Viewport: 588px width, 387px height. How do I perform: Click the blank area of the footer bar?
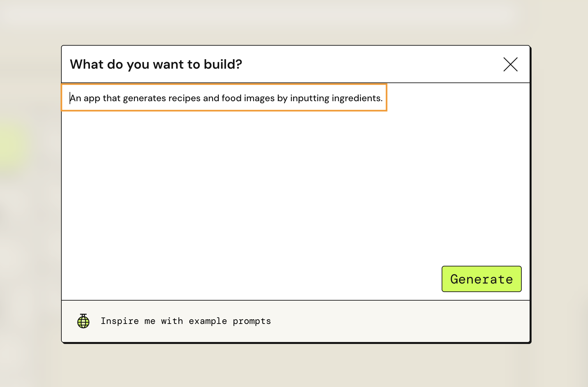pyautogui.click(x=394, y=321)
